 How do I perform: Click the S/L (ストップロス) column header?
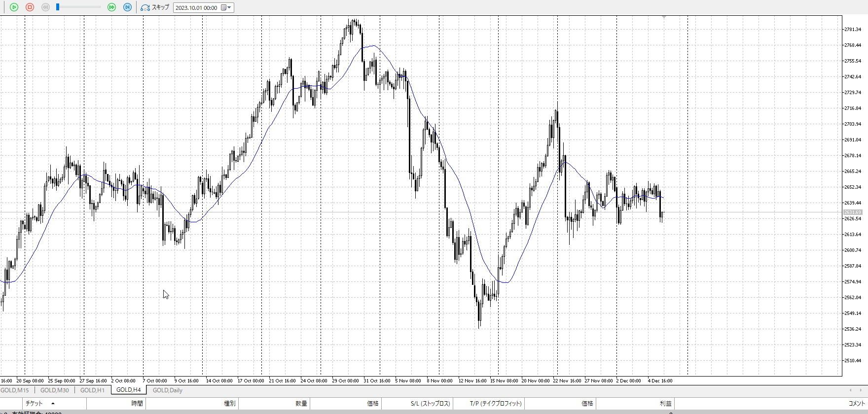430,404
